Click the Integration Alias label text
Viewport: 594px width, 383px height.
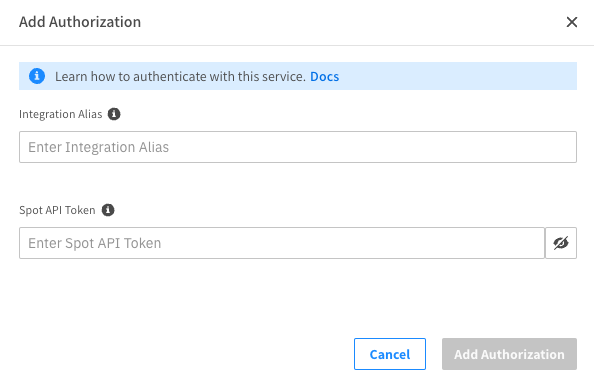(61, 114)
